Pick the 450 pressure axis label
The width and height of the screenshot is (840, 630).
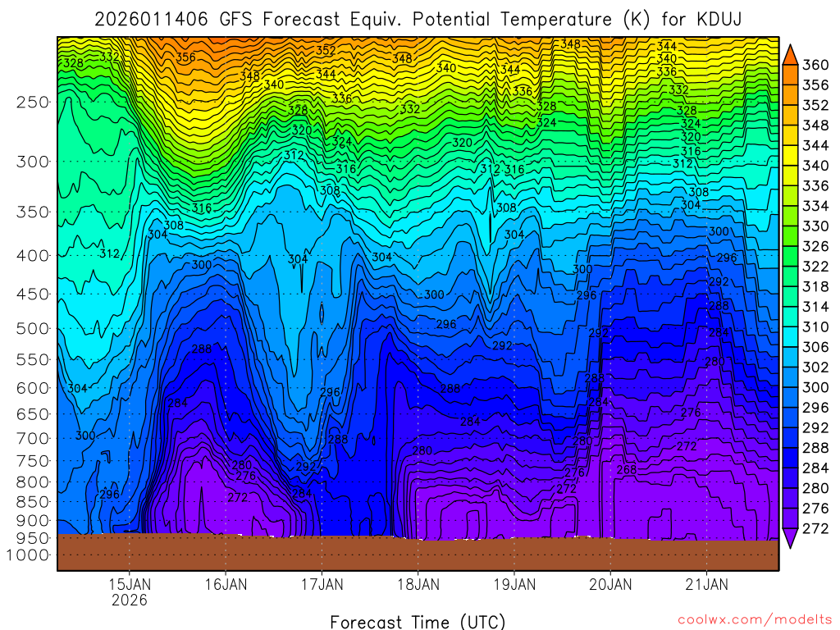tap(33, 294)
